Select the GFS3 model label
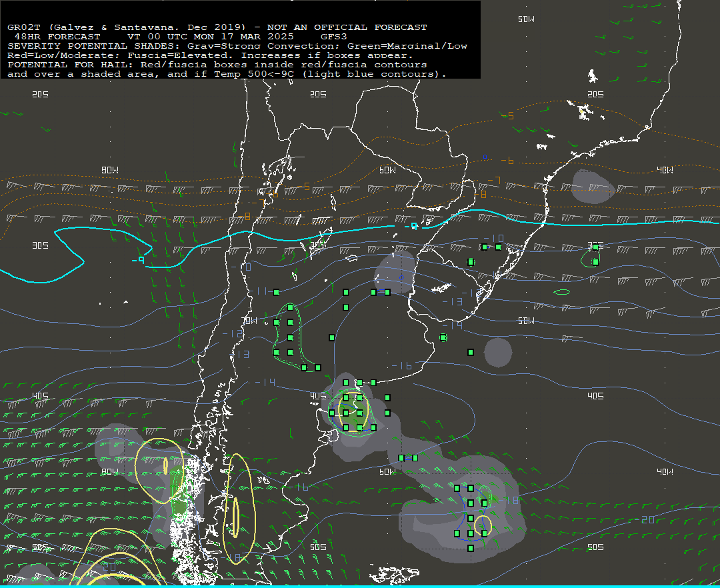The height and width of the screenshot is (588, 720). pyautogui.click(x=334, y=36)
